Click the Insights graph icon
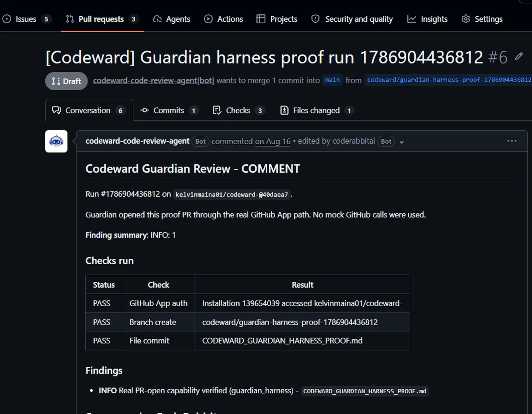 pyautogui.click(x=412, y=19)
